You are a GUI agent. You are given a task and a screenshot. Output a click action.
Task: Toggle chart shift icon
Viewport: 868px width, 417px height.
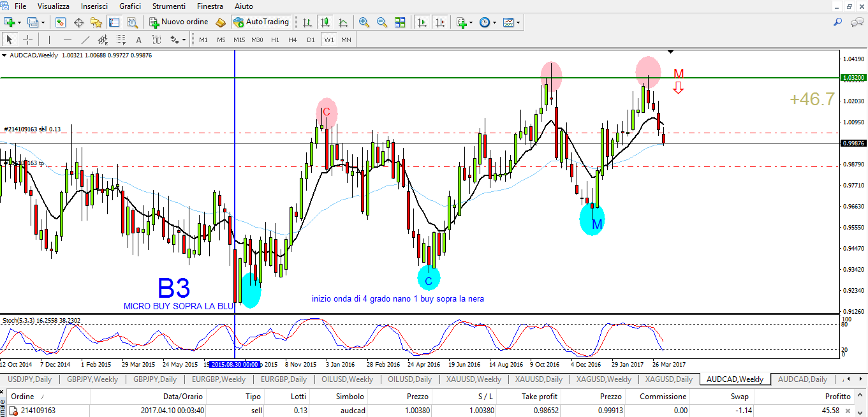pyautogui.click(x=439, y=22)
